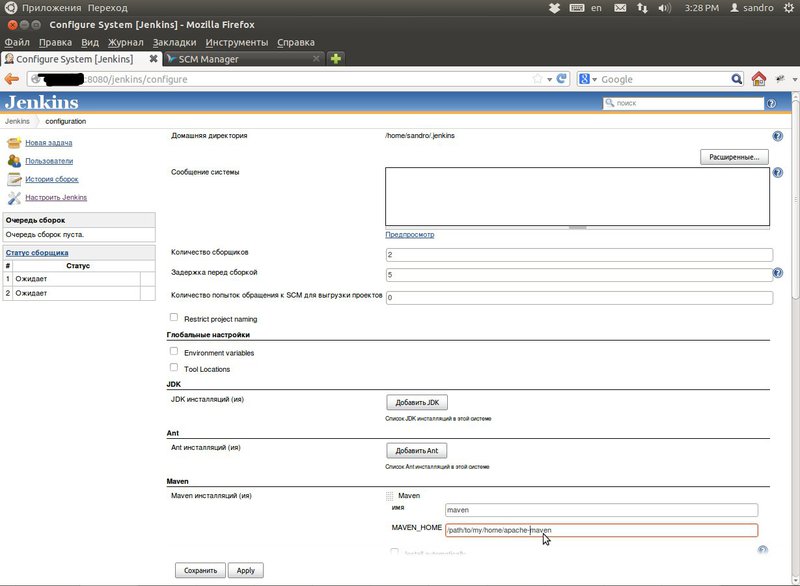Click the Build History notepad icon
The image size is (800, 586).
[14, 179]
